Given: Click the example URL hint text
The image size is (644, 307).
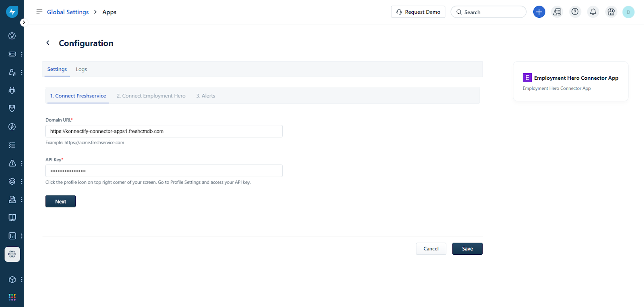Looking at the screenshot, I should (85, 142).
